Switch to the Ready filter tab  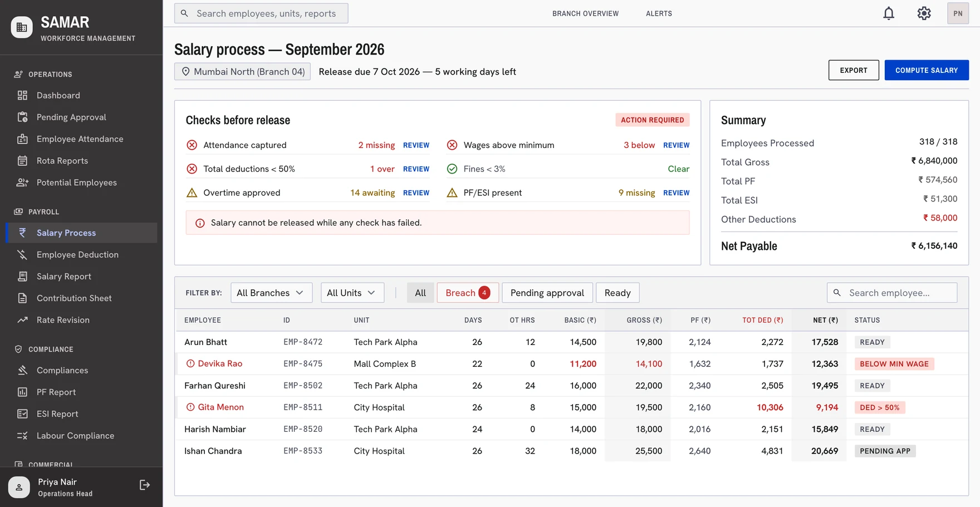tap(618, 293)
